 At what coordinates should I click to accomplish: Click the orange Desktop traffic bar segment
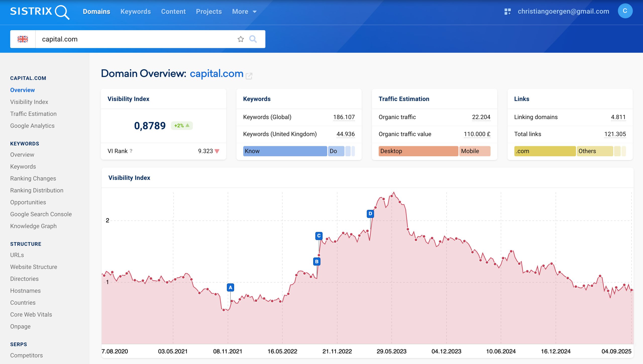pos(418,151)
